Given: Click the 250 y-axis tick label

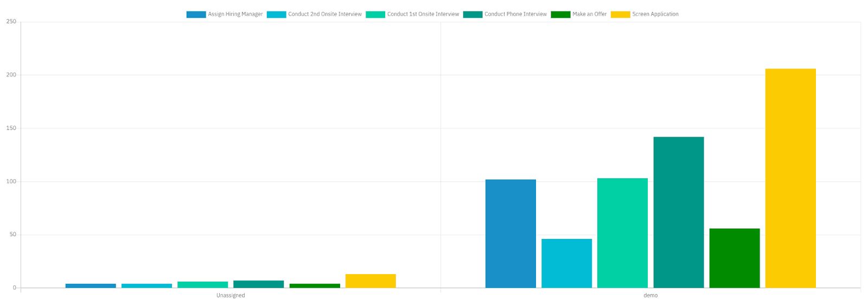Looking at the screenshot, I should tap(11, 22).
